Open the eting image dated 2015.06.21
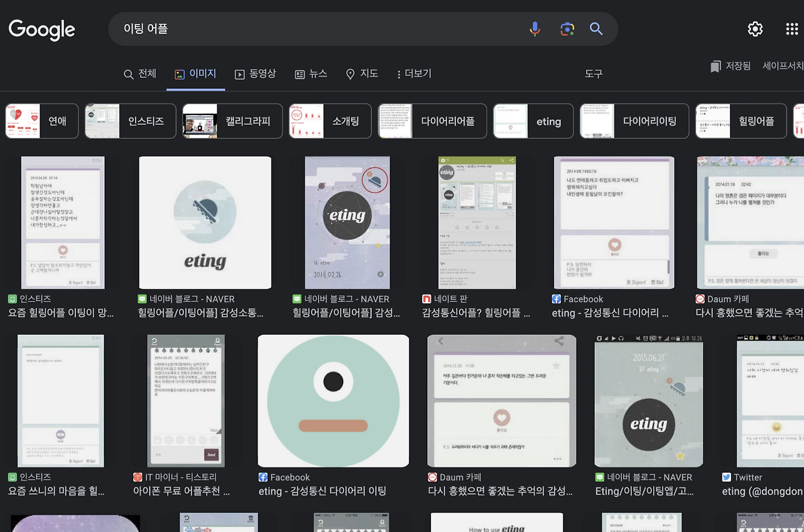804x532 pixels. click(649, 401)
